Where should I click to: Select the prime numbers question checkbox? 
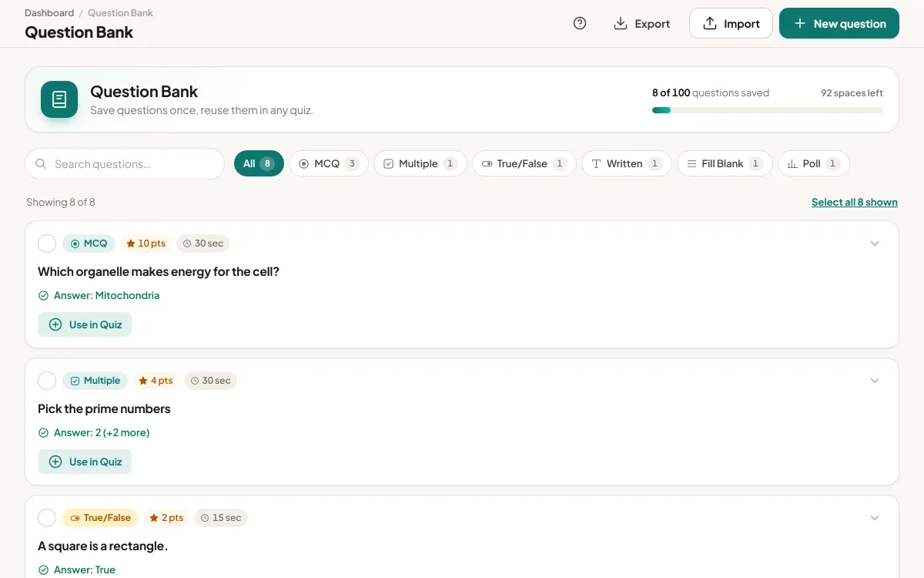click(x=47, y=381)
